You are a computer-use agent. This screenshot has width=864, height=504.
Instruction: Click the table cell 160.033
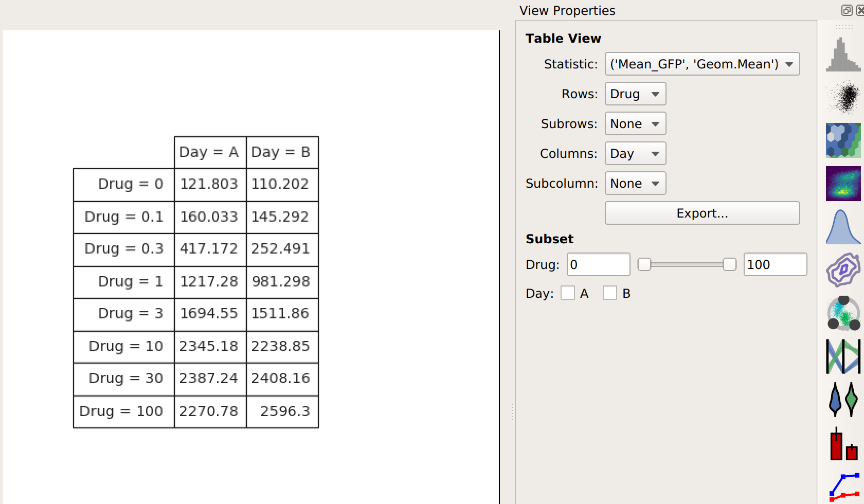(x=210, y=218)
